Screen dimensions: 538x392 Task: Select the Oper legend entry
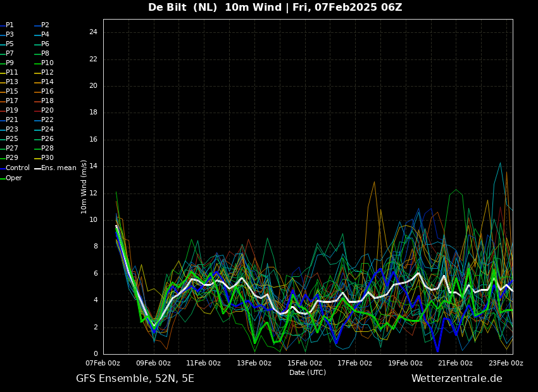[x=13, y=178]
